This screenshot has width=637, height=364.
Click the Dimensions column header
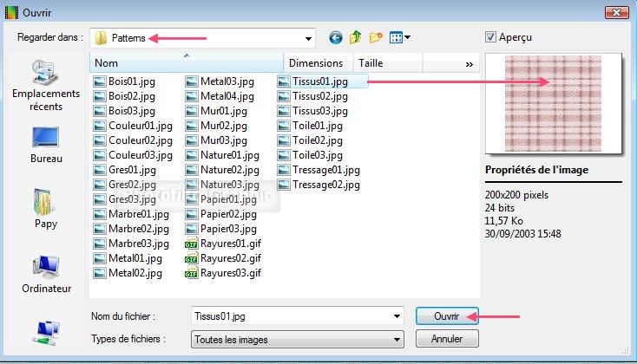316,63
